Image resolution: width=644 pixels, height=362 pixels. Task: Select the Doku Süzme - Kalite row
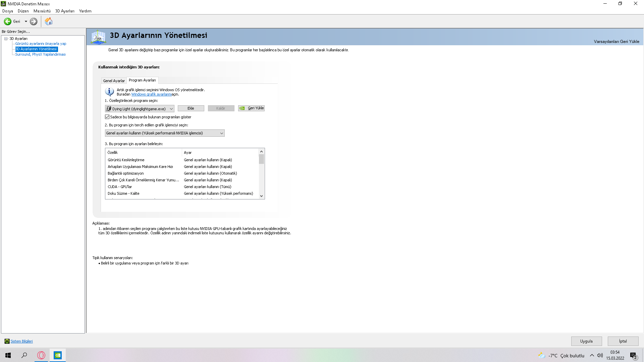point(182,193)
